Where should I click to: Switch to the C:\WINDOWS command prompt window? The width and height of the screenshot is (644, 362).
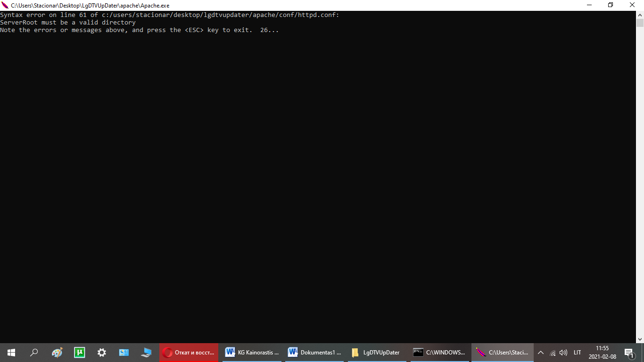pos(440,353)
